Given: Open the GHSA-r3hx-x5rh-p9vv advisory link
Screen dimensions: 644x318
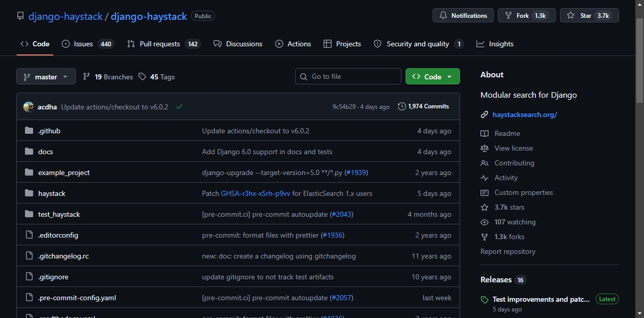Looking at the screenshot, I should click(x=256, y=193).
